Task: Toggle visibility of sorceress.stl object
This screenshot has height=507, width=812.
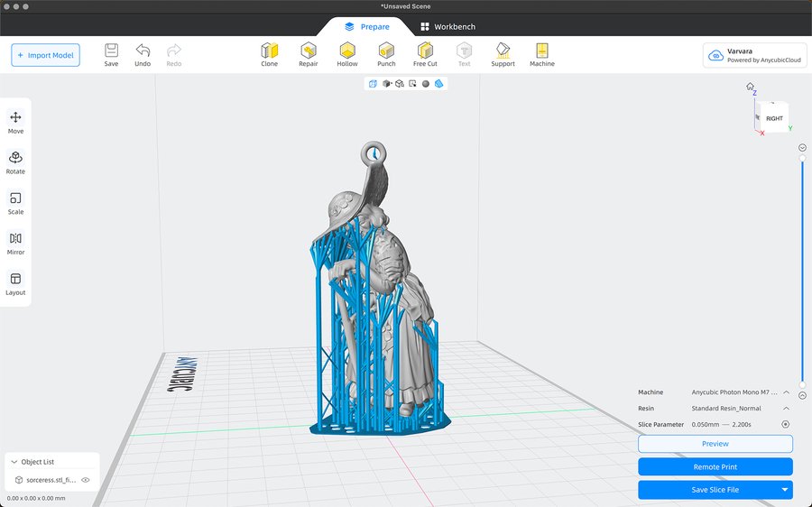Action: point(86,480)
